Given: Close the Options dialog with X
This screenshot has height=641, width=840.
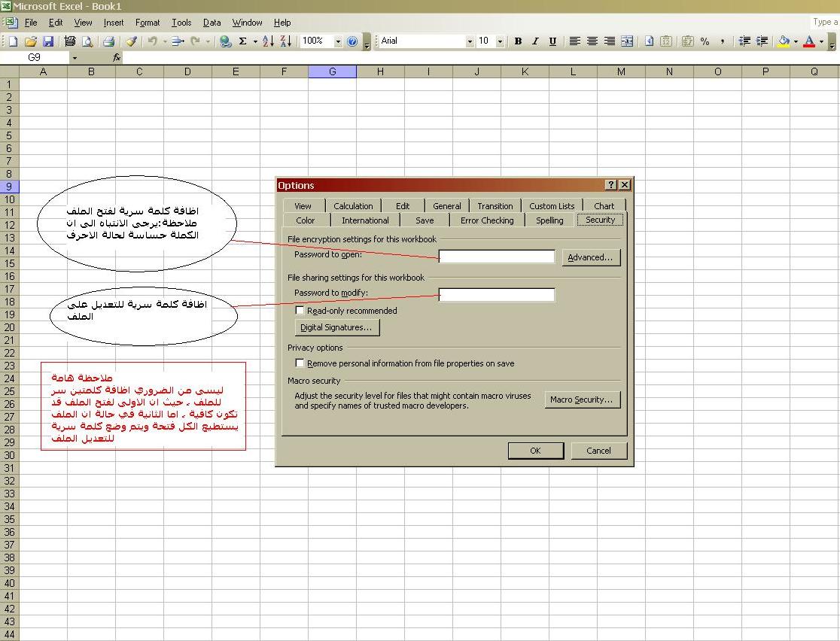Looking at the screenshot, I should (625, 185).
